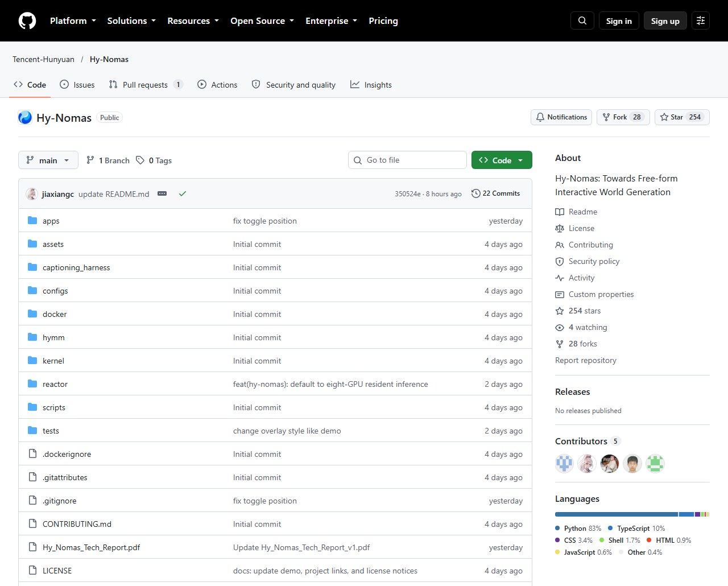Open the Open Source dropdown
Screen dimensions: 728x586
(x=262, y=20)
